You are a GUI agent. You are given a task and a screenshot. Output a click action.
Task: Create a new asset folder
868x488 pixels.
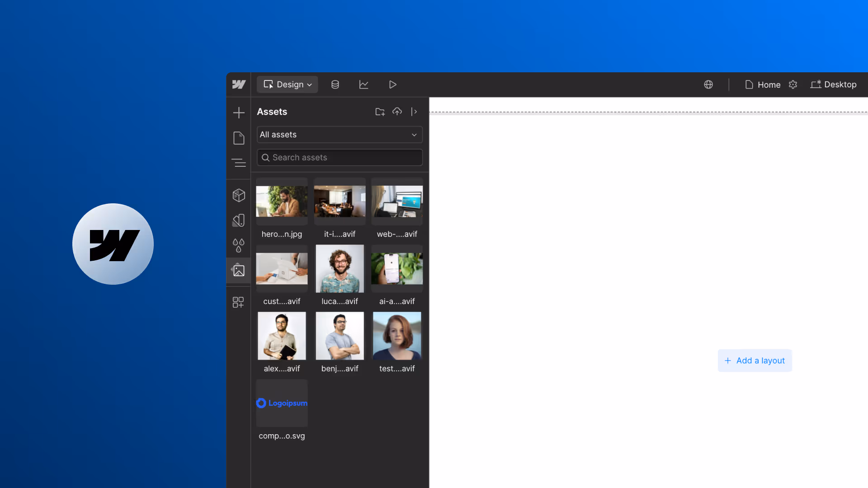tap(380, 112)
